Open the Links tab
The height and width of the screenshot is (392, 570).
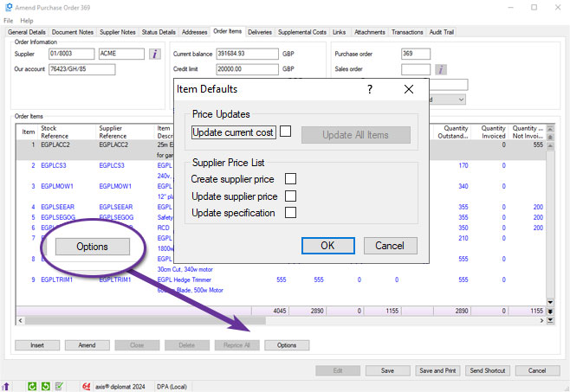tap(340, 32)
